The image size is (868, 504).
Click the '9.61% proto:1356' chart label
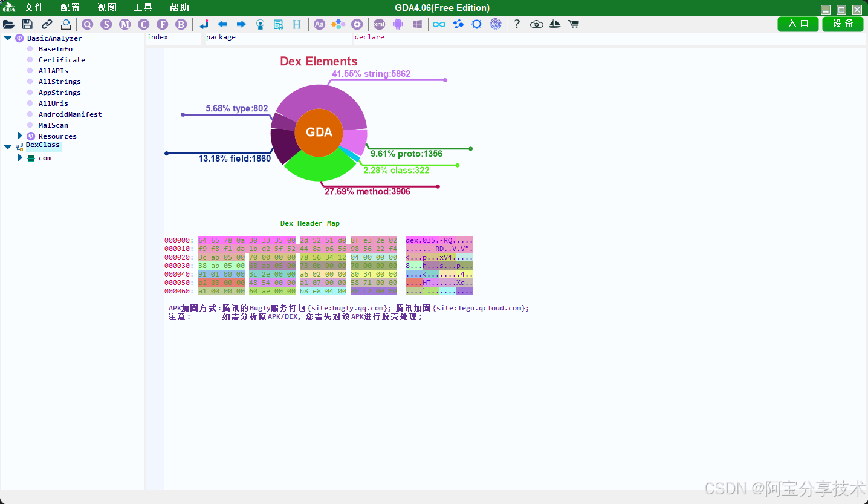coord(406,154)
